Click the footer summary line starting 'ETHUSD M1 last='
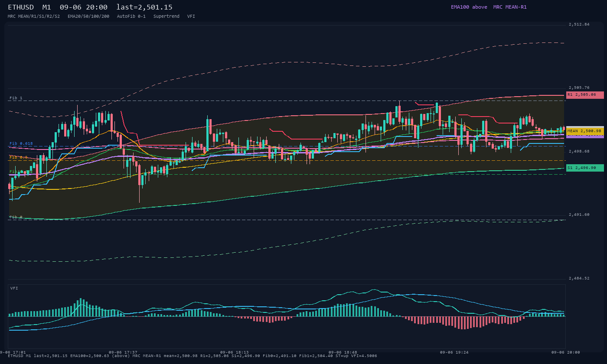This screenshot has width=607, height=364. point(193,356)
